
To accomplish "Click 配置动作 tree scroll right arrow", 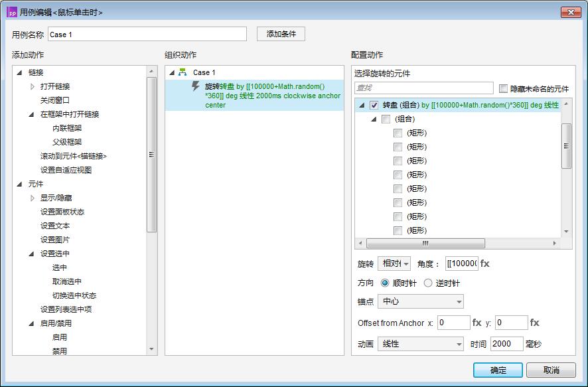I will (x=555, y=244).
